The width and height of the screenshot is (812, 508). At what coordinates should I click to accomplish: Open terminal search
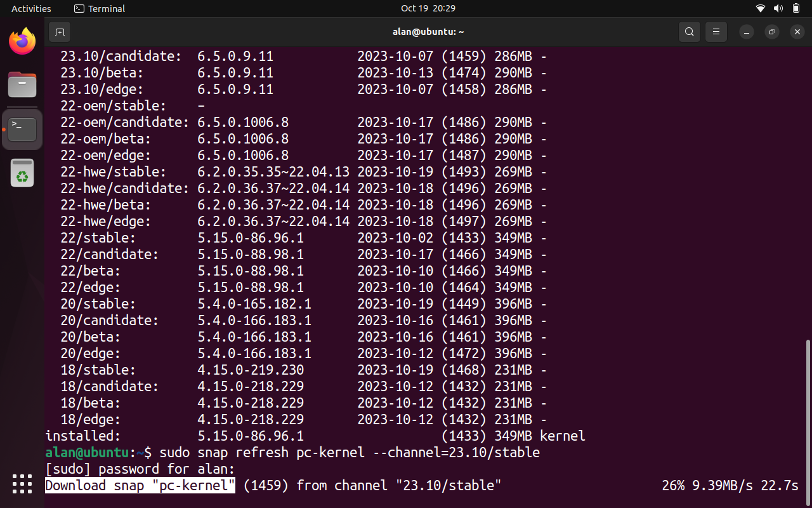tap(689, 32)
